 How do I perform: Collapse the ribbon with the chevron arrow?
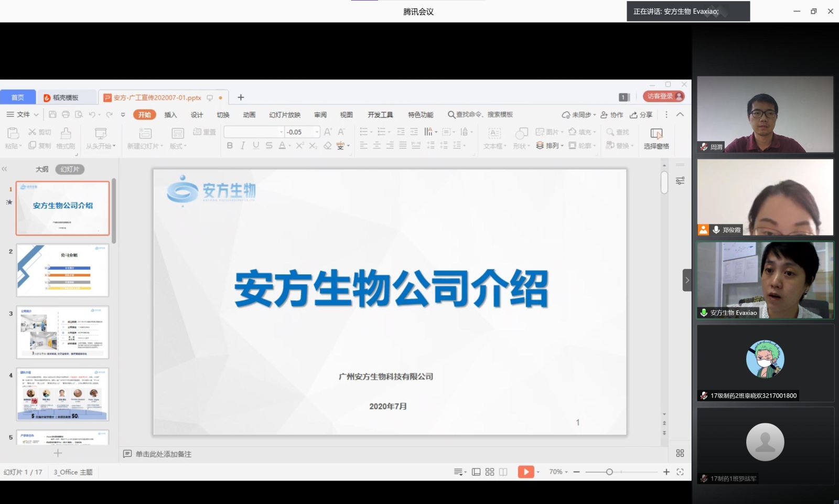point(680,114)
